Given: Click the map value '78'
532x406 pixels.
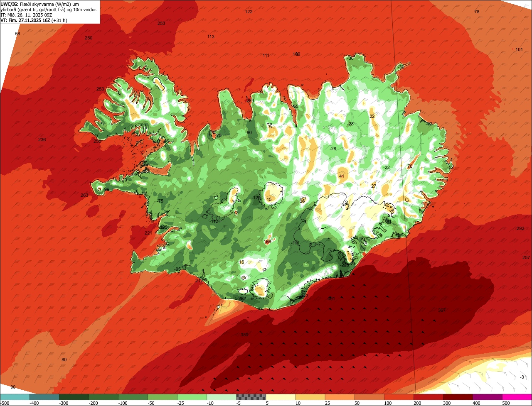Looking at the screenshot, I should [x=477, y=12].
